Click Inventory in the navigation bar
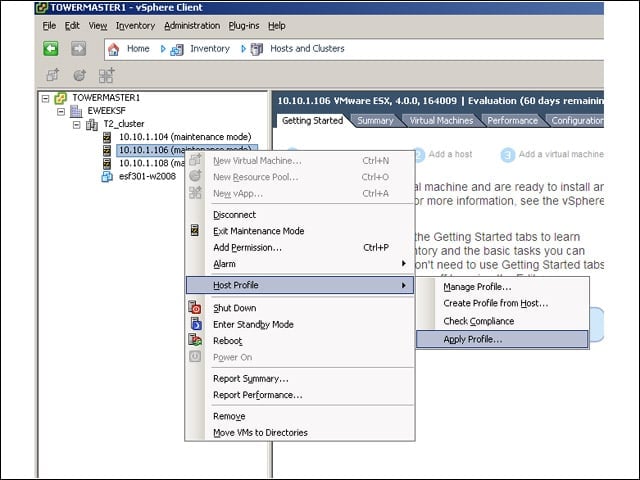The image size is (640, 480). (210, 49)
